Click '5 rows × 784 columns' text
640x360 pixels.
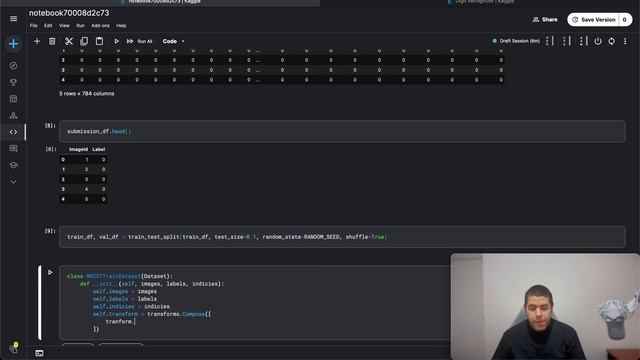87,93
